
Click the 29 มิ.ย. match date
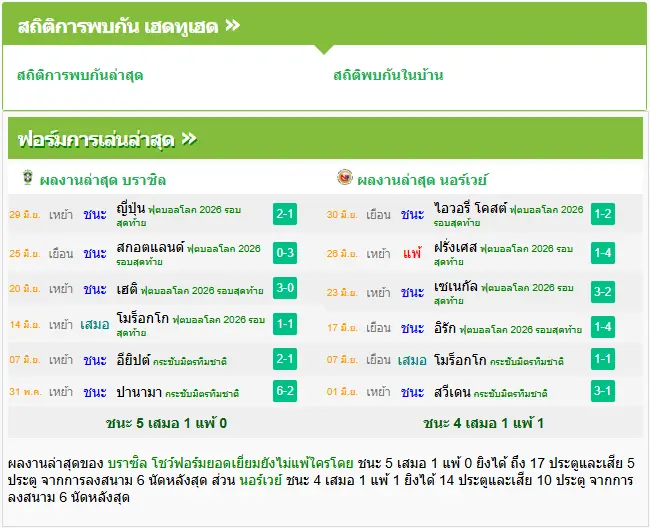point(24,215)
